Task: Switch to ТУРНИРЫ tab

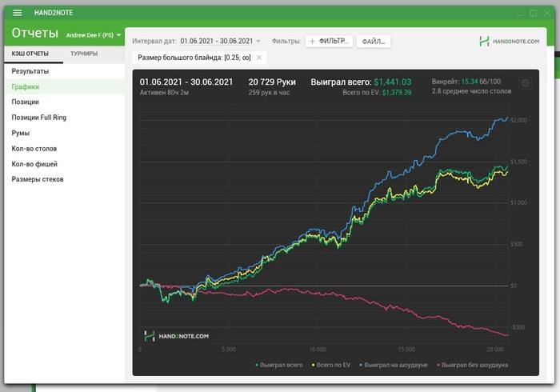Action: pyautogui.click(x=84, y=54)
